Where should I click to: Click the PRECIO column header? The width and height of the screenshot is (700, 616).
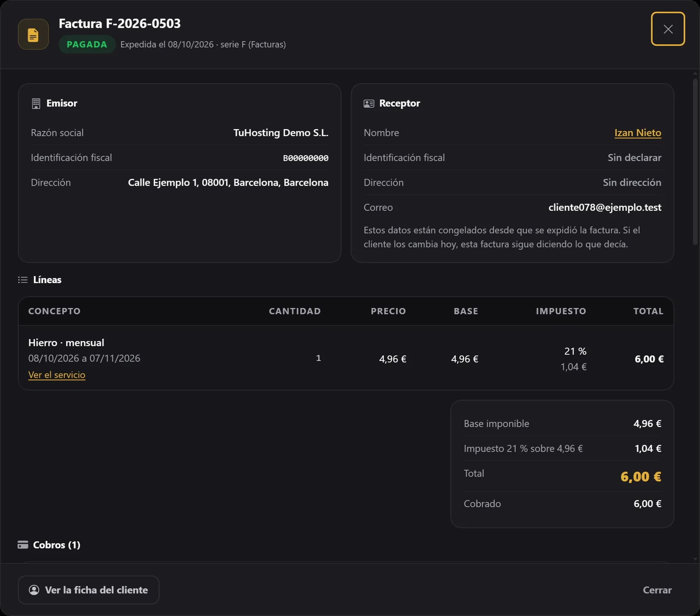[388, 311]
